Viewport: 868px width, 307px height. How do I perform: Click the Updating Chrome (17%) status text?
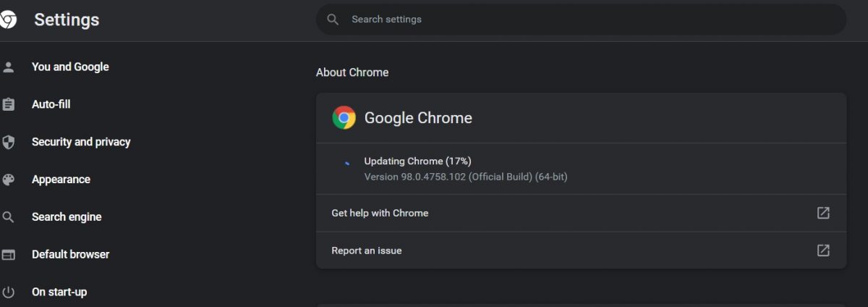[x=417, y=161]
